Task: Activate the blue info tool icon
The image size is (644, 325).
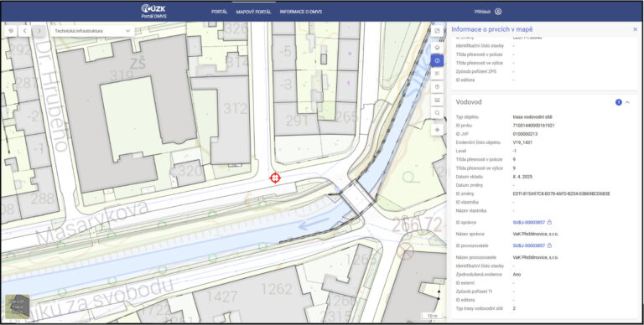Action: coord(437,60)
